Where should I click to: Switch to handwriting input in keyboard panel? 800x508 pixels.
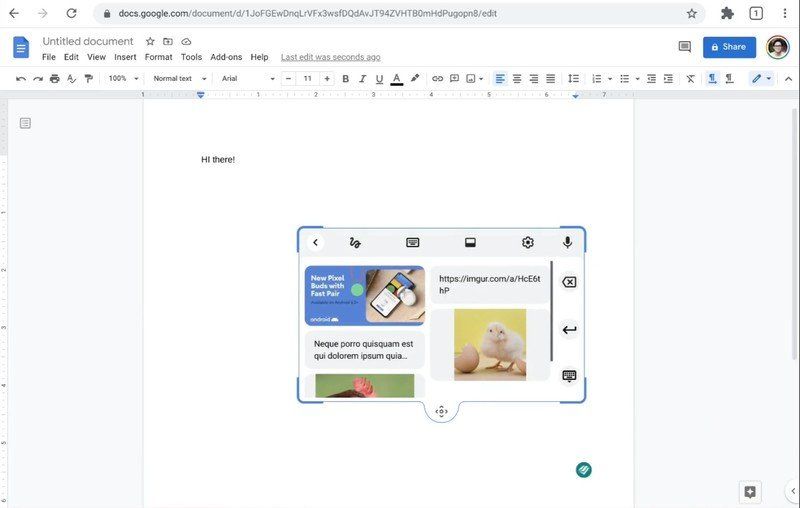(x=355, y=243)
